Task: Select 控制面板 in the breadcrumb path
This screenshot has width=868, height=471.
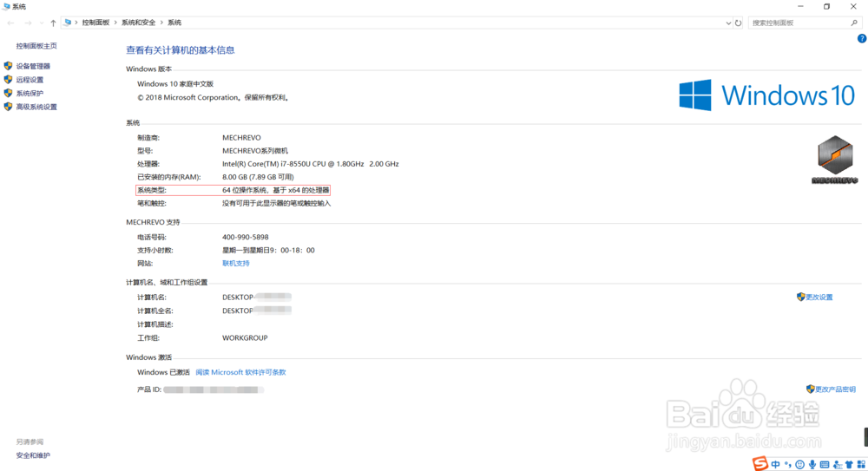Action: coord(95,23)
